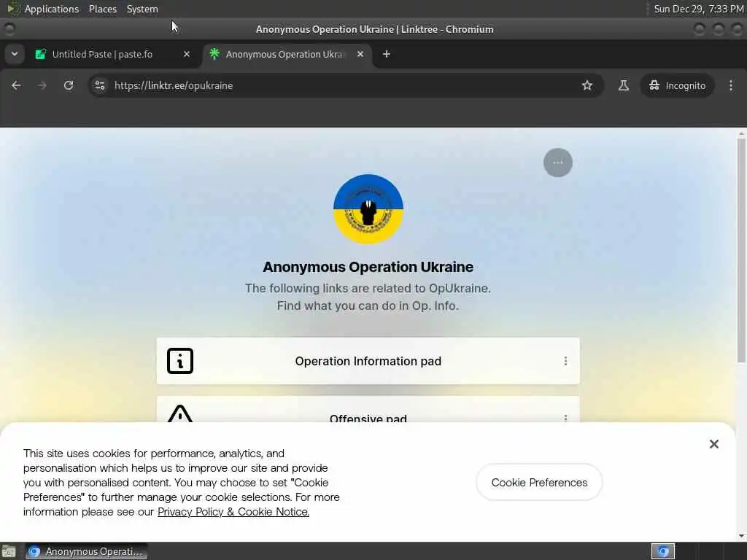Click the Chromium window menu button in title bar
Viewport: 747px width, 560px height.
[x=9, y=29]
